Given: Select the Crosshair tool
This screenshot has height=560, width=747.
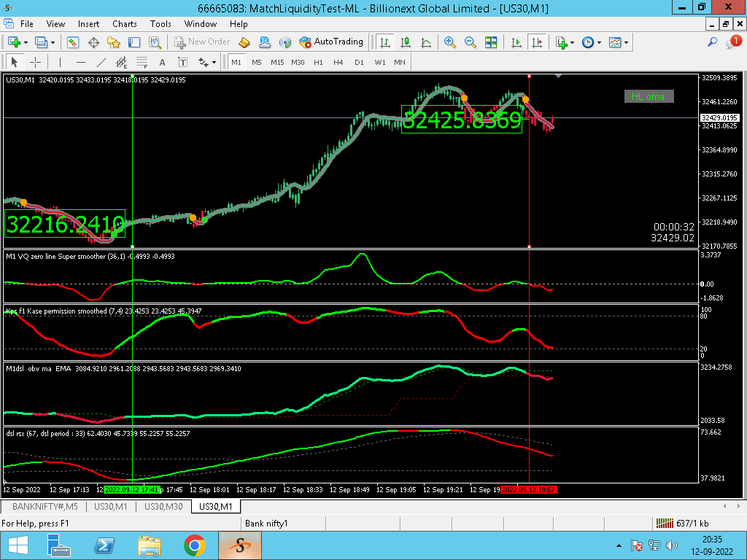Looking at the screenshot, I should (35, 62).
